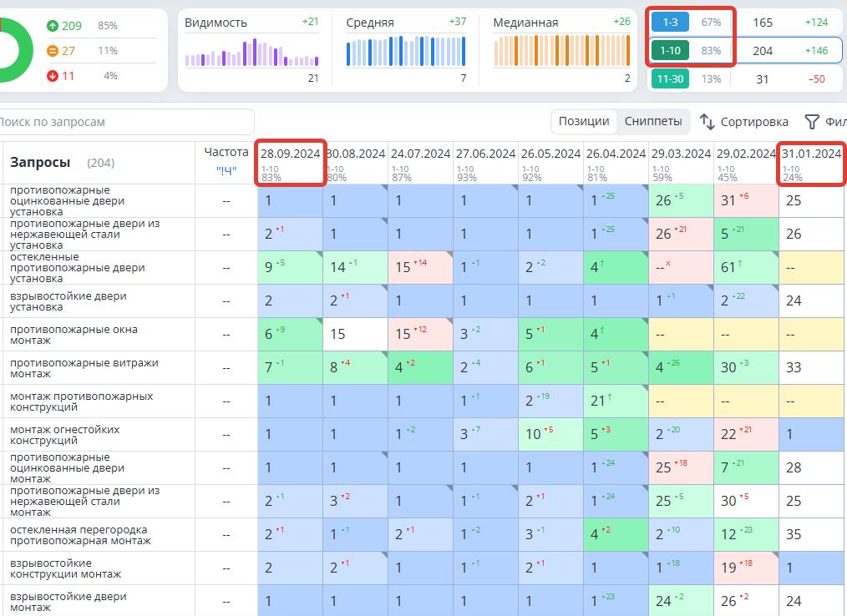
Task: Click the query "противопожарные окна монтаж"
Action: coord(74,335)
